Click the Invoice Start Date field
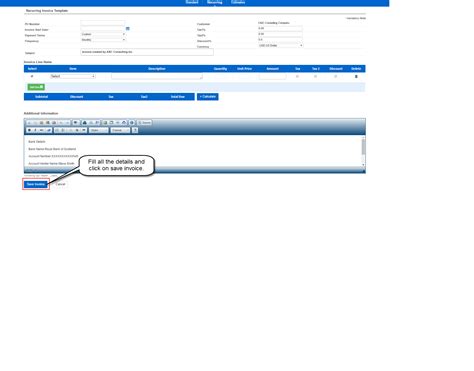Image resolution: width=474 pixels, height=371 pixels. (x=103, y=29)
